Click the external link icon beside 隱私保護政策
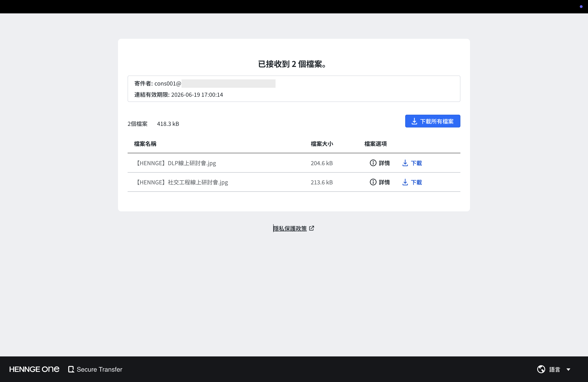This screenshot has width=588, height=382. click(x=312, y=228)
